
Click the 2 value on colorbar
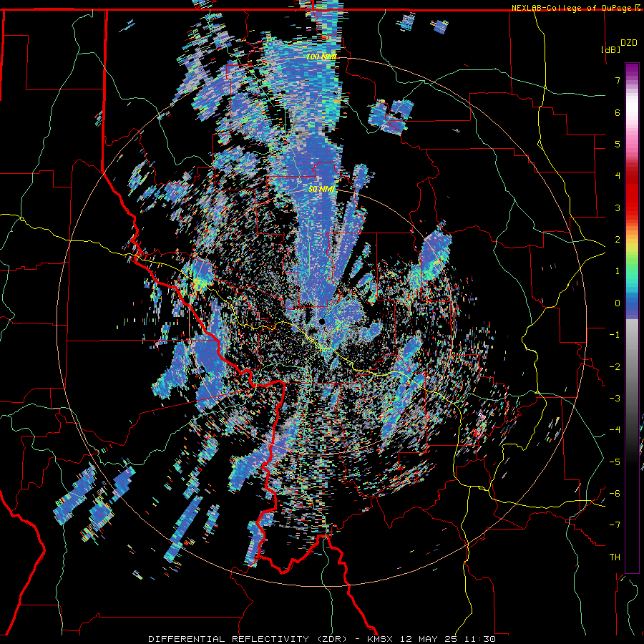click(x=618, y=240)
